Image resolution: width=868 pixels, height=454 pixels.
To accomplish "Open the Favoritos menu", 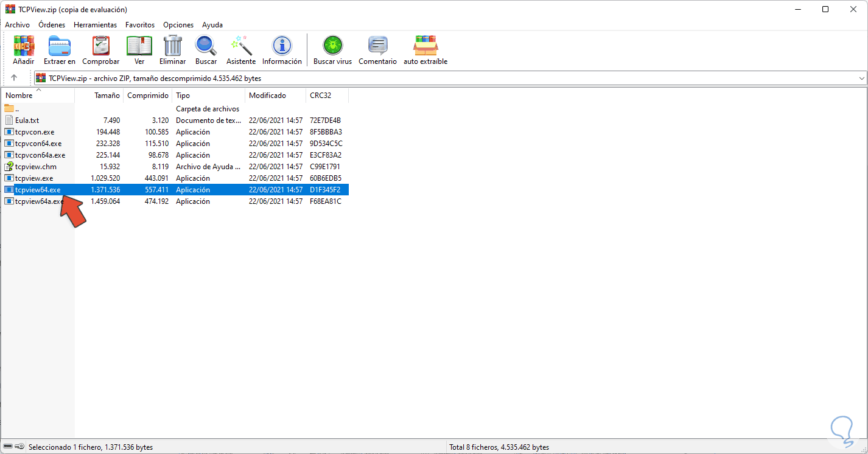I will pyautogui.click(x=140, y=25).
